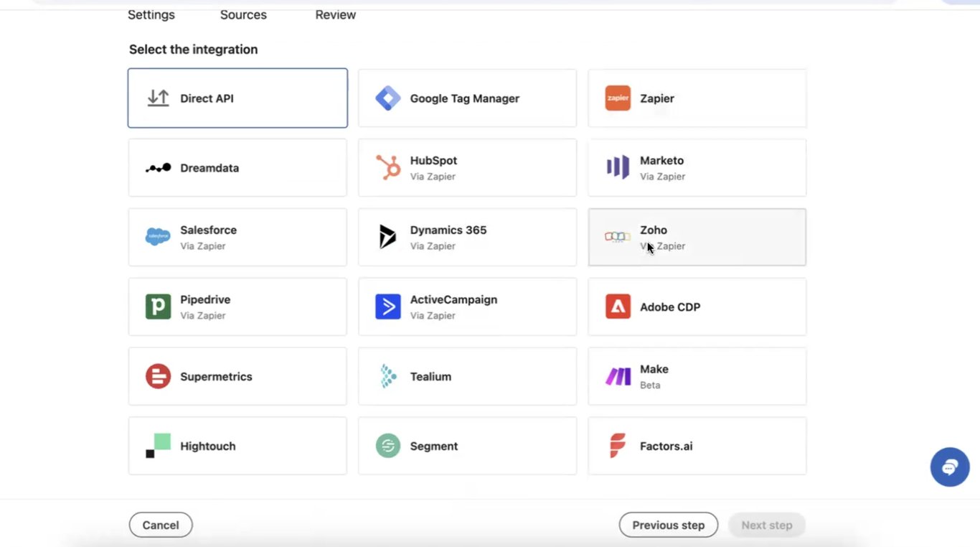Switch to the Review step tab
Image resolution: width=980 pixels, height=547 pixels.
click(x=336, y=14)
